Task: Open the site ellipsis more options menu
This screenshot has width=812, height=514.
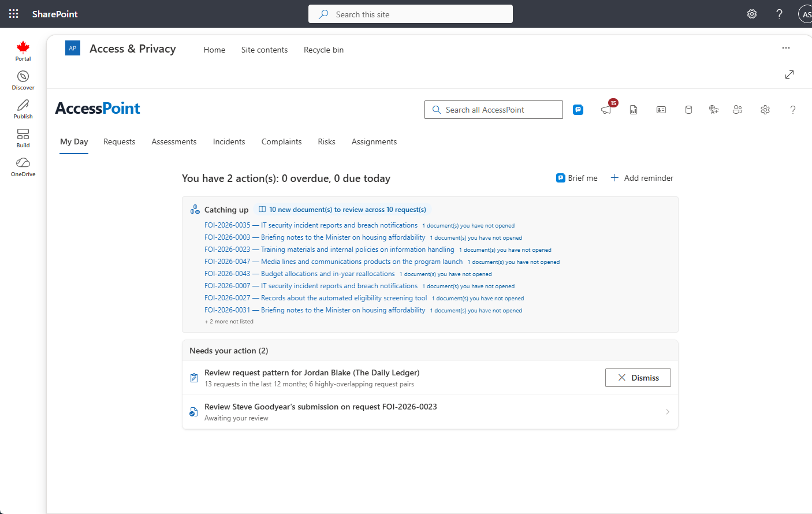Action: click(786, 48)
